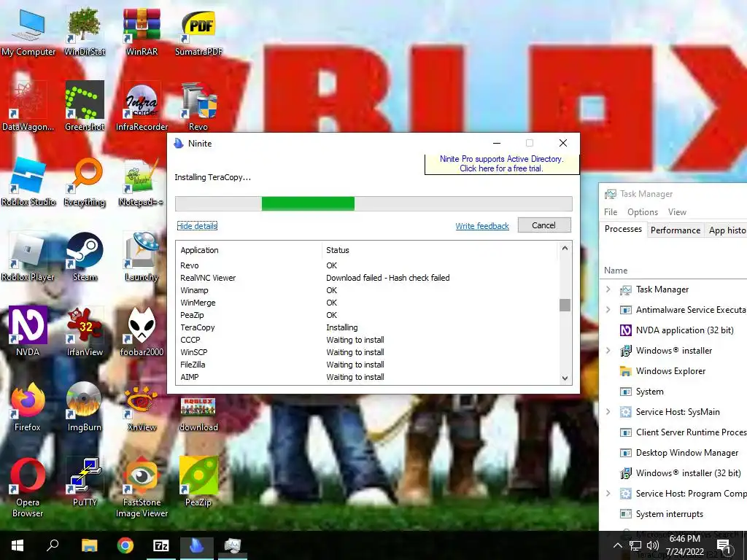
Task: Open Notepad++ desktop shortcut
Action: [141, 182]
